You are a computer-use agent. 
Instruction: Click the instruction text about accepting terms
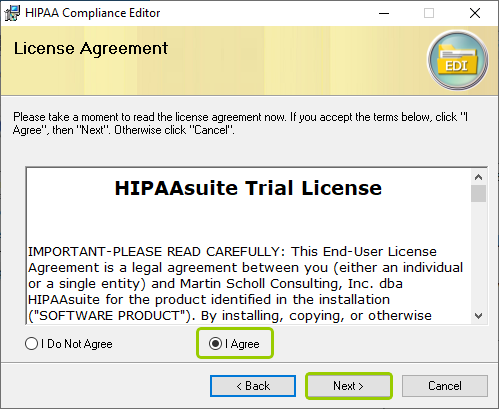(x=240, y=123)
